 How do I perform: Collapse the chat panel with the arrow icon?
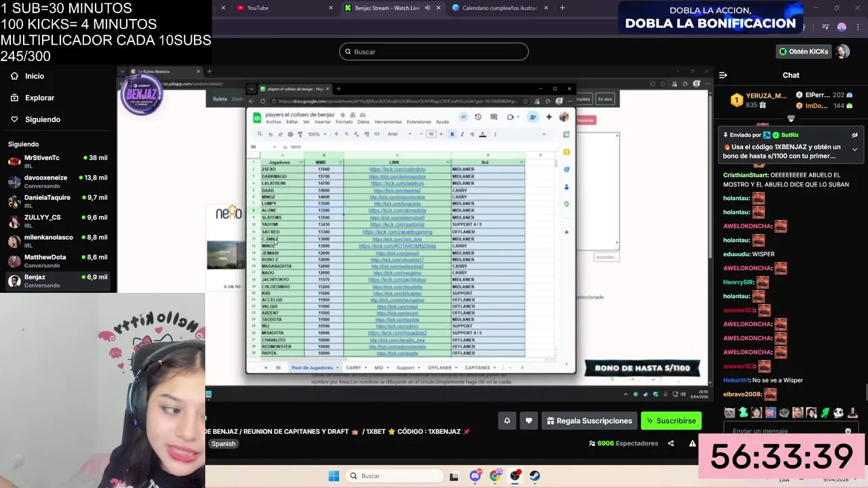coord(723,75)
